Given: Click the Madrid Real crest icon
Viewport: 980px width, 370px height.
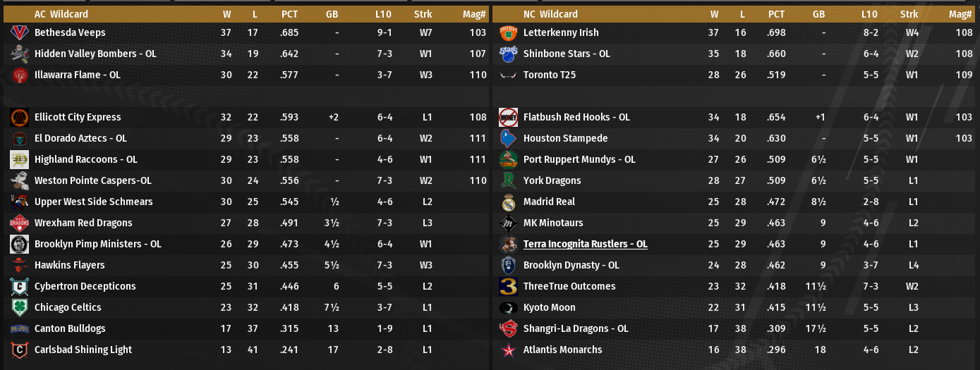Looking at the screenshot, I should (508, 202).
